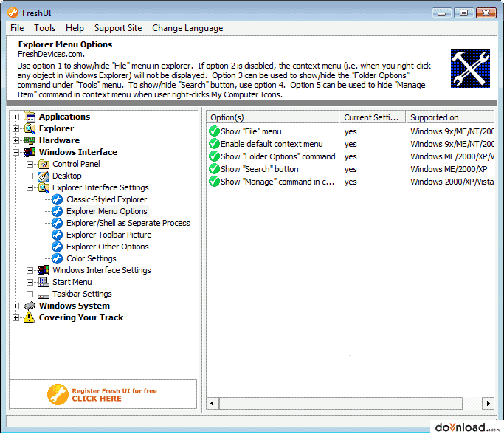The height and width of the screenshot is (434, 504).
Task: Open the File menu
Action: 17,28
